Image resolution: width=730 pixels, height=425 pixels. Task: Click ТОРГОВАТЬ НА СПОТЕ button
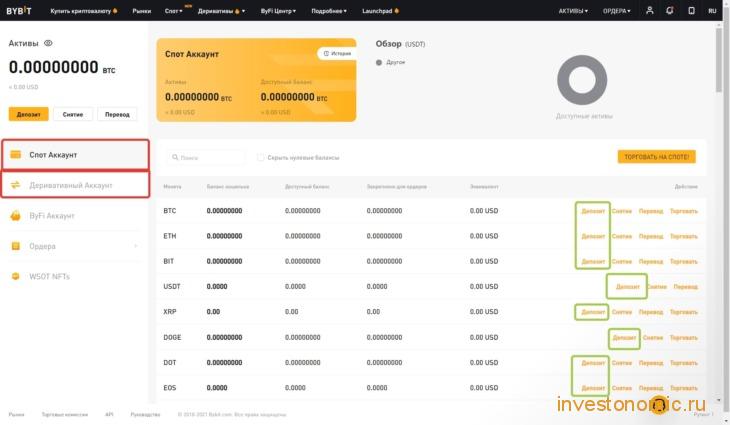[x=656, y=157]
